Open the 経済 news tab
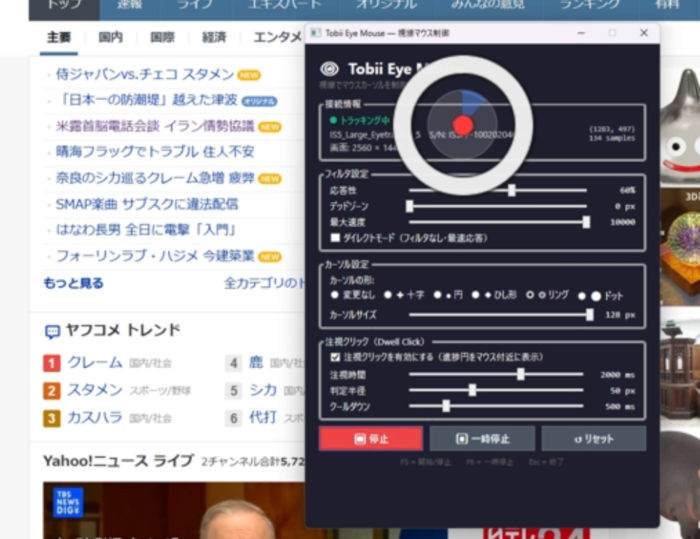Viewport: 700px width, 539px height. coord(214,38)
